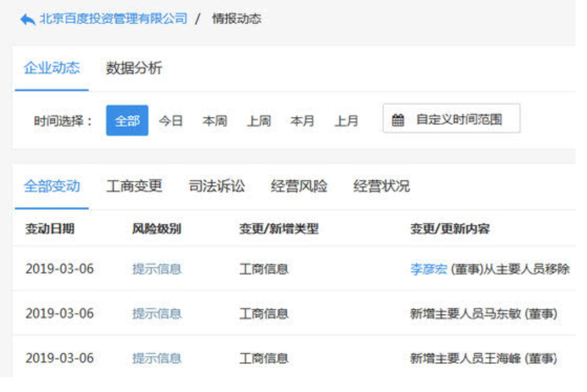The height and width of the screenshot is (392, 587).
Task: Filter by 上周
Action: tap(259, 121)
